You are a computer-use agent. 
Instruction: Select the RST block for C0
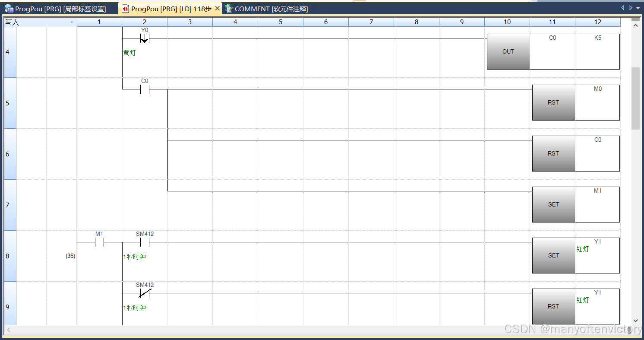[x=553, y=153]
